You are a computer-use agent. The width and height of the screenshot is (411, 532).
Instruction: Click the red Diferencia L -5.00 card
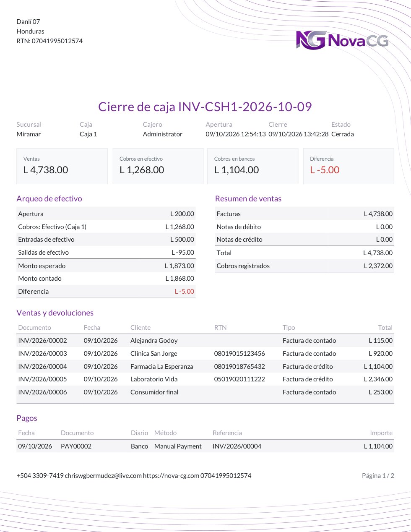click(x=349, y=166)
